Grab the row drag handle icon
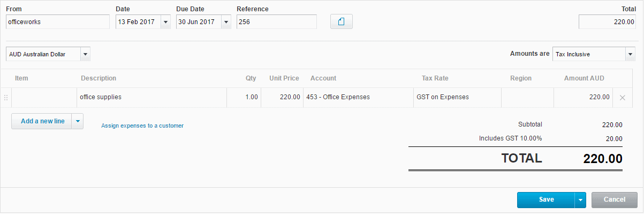 6,98
